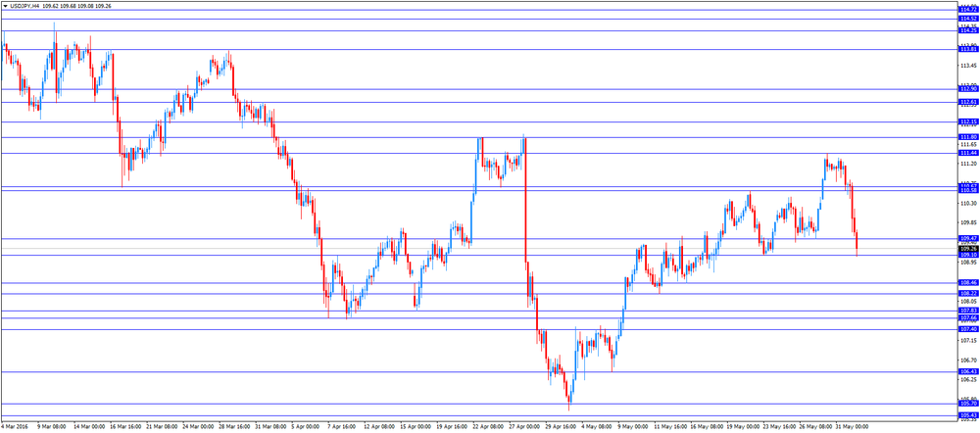Viewport: 980px width, 433px height.
Task: Click the 109.10 blue price label
Action: [x=968, y=255]
